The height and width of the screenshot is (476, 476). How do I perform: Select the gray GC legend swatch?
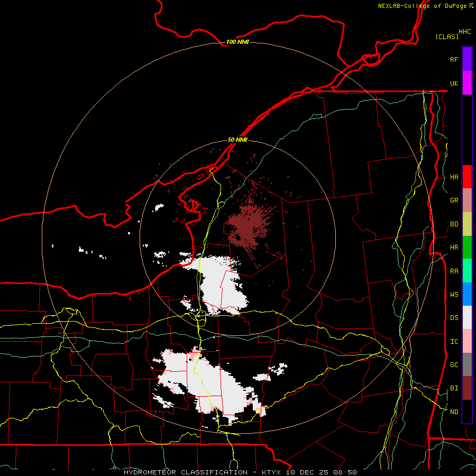tap(467, 364)
